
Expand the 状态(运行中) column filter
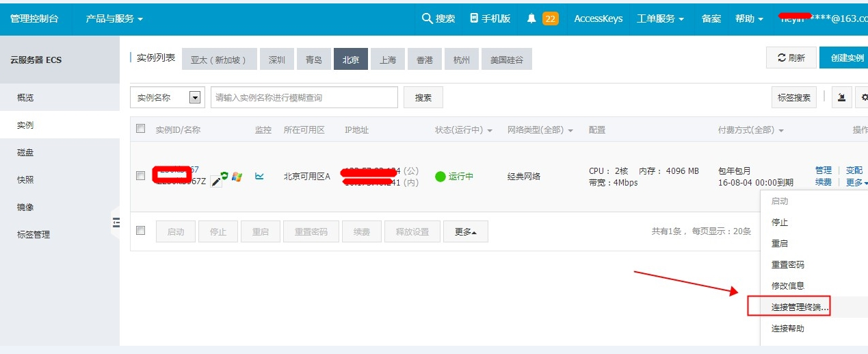pyautogui.click(x=463, y=130)
